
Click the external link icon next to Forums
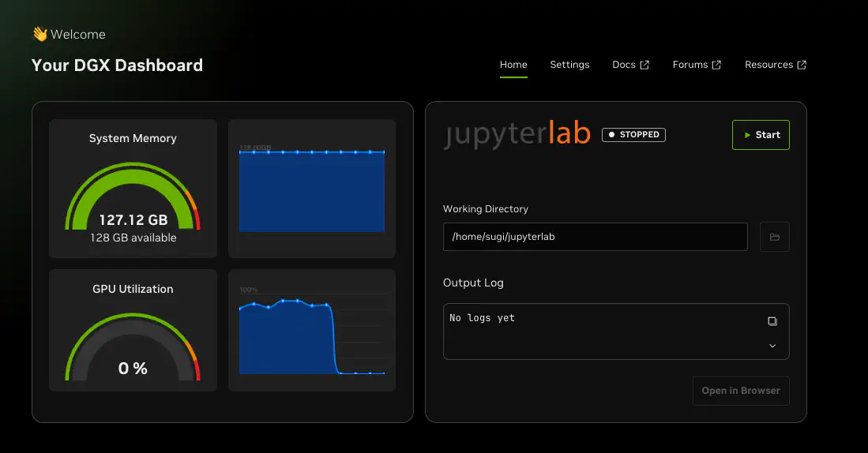[x=716, y=66]
